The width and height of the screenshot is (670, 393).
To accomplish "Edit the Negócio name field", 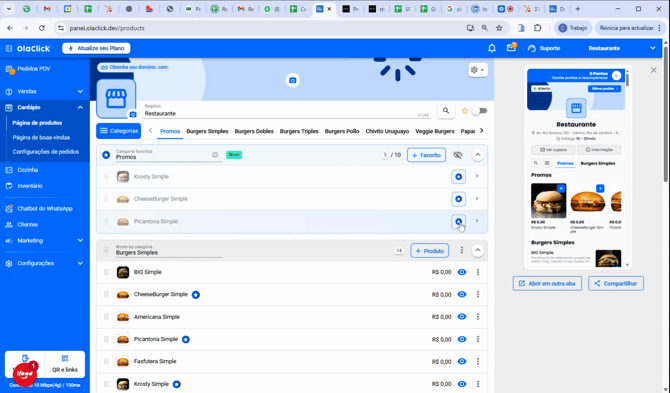I will pyautogui.click(x=286, y=113).
